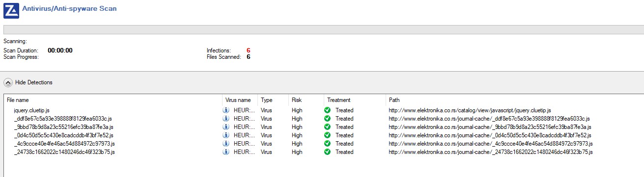Select file name _ddf8e67c5a93e398888f8129fea6033c.js
This screenshot has height=177, width=644.
point(63,119)
